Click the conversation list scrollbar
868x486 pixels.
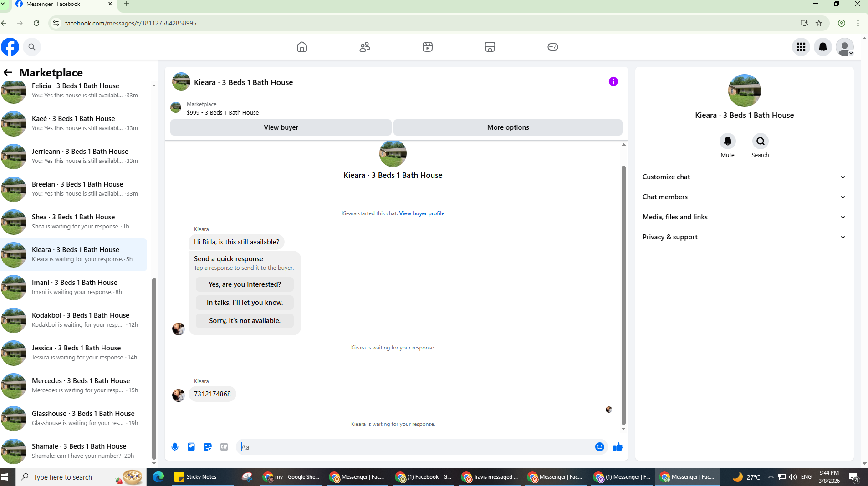pos(154,369)
